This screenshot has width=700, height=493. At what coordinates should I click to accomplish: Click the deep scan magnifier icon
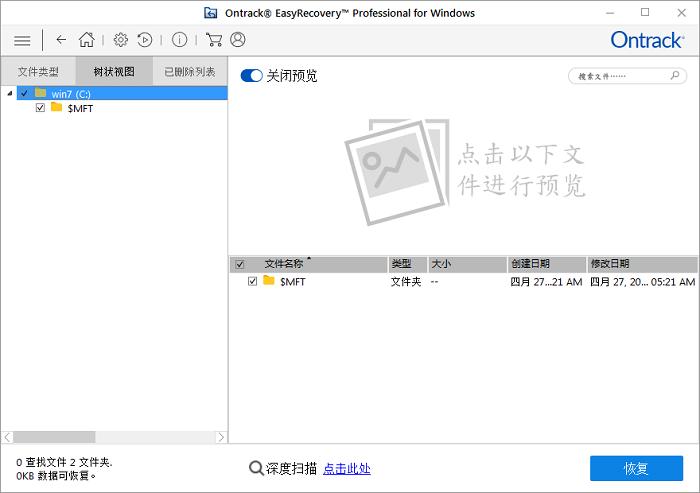(x=256, y=468)
